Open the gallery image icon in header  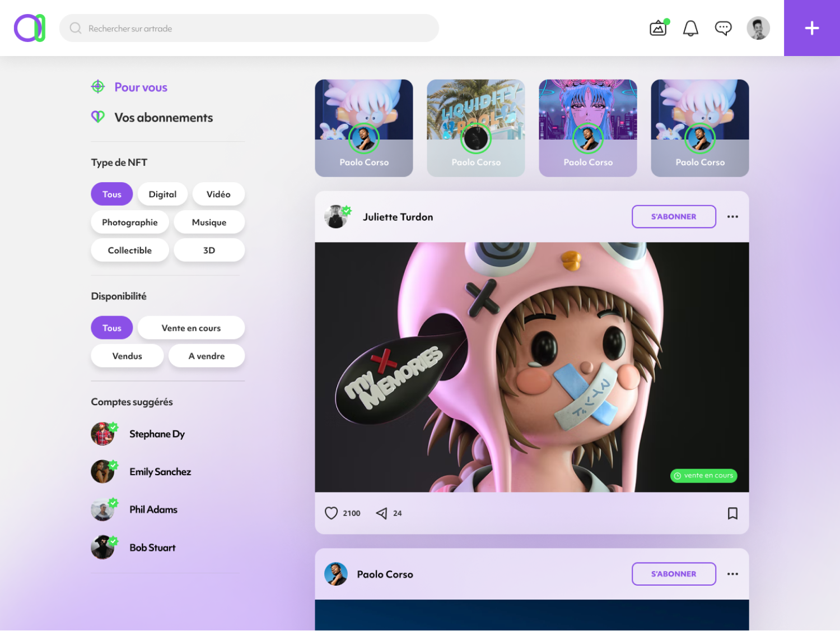[x=659, y=28]
